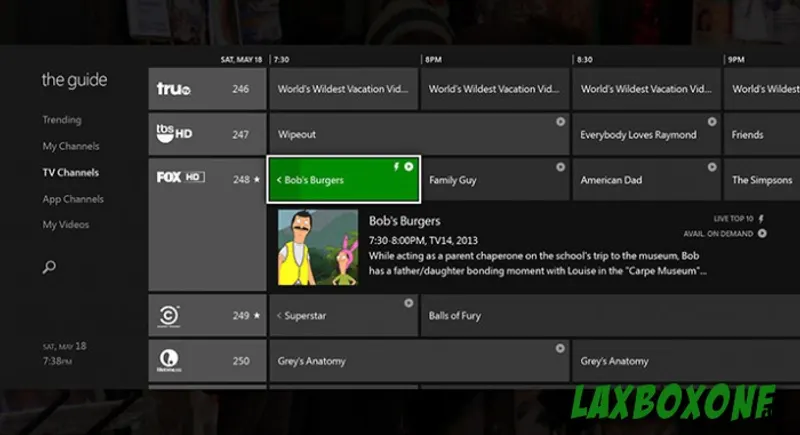The width and height of the screenshot is (800, 435).
Task: Select 8PM World's Wildest Vacation Videos tile
Action: click(495, 89)
